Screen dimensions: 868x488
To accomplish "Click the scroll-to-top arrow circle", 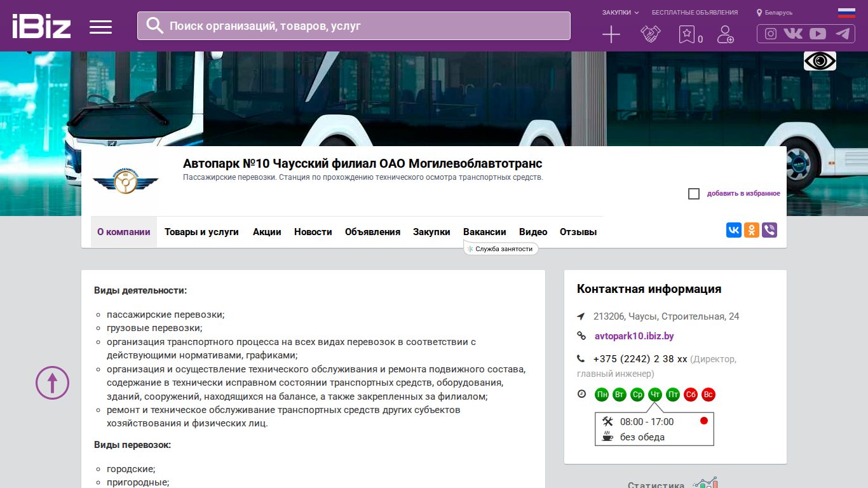I will (52, 383).
